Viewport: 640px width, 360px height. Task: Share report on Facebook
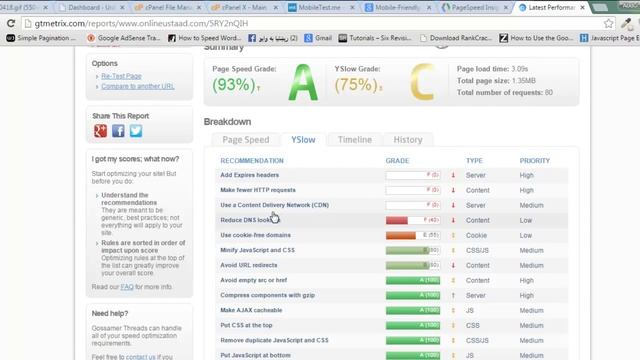tap(118, 131)
